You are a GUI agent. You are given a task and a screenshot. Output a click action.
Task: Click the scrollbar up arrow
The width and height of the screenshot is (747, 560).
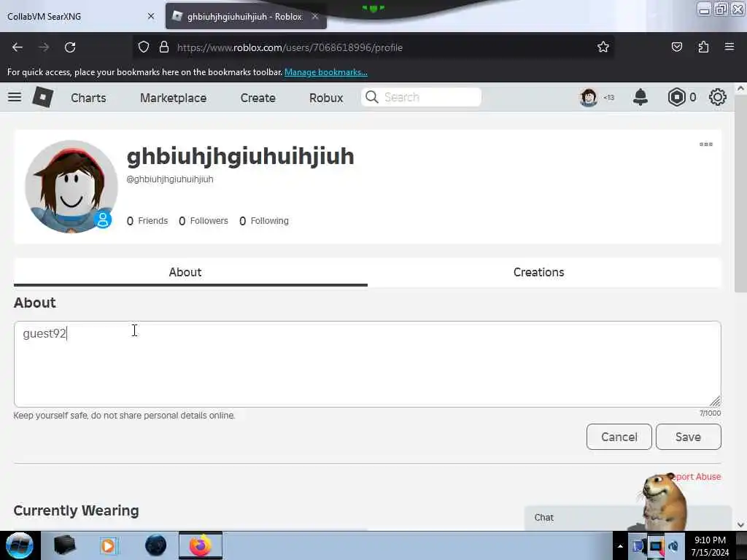click(x=740, y=88)
